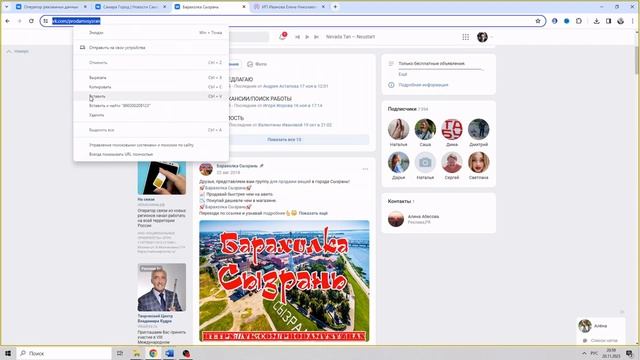
Task: Choose Выделить все in the context menu
Action: point(151,130)
